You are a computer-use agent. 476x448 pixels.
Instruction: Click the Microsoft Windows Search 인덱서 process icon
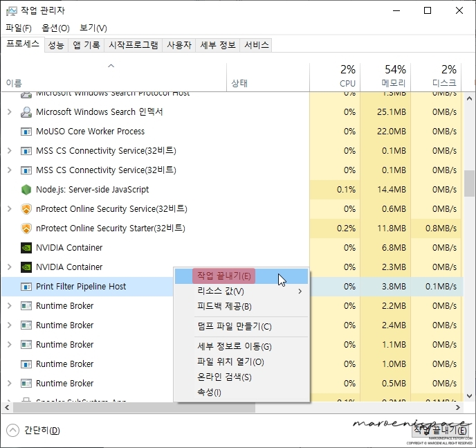pos(26,112)
